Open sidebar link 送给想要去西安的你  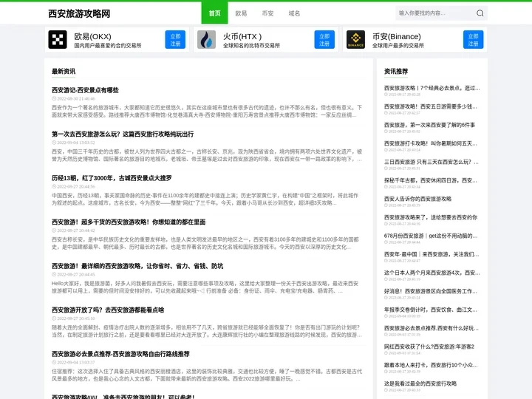click(431, 217)
